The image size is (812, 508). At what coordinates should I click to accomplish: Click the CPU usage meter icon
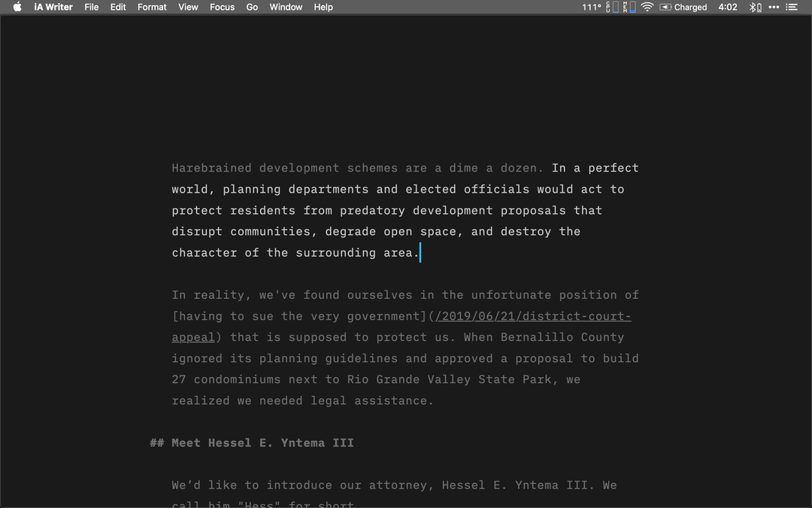[x=611, y=7]
